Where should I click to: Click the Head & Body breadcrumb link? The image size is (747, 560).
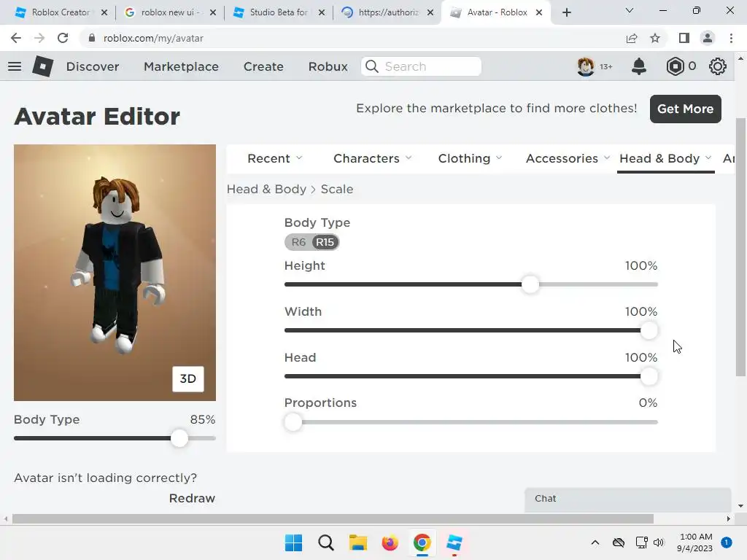click(266, 189)
